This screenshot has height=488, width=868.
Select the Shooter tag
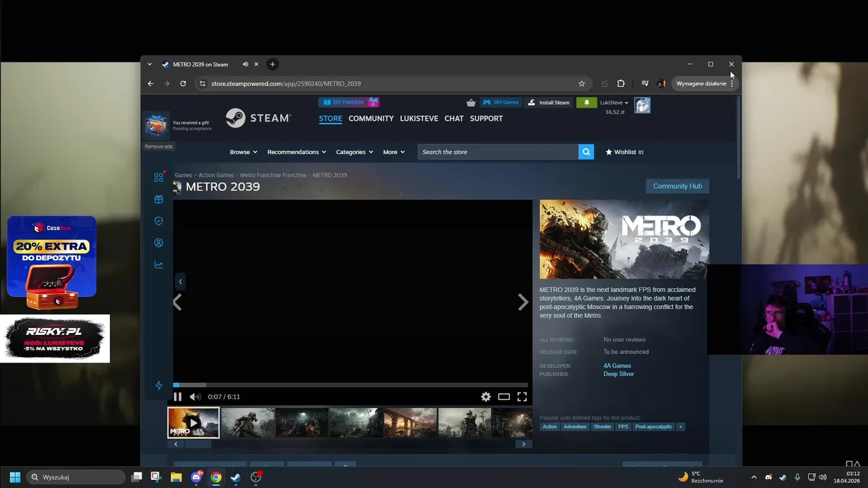pos(602,427)
